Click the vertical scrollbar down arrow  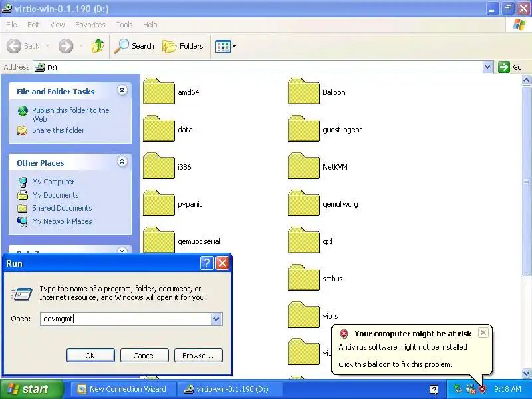click(x=526, y=373)
